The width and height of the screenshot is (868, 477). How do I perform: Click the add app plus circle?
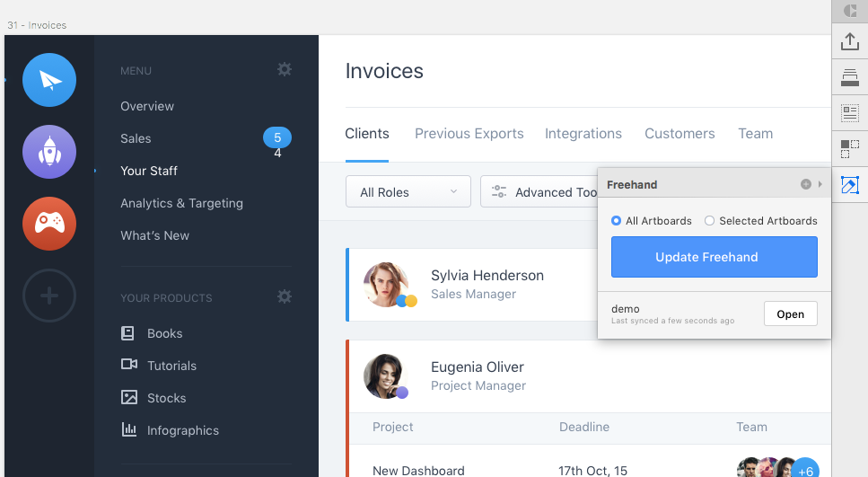49,296
